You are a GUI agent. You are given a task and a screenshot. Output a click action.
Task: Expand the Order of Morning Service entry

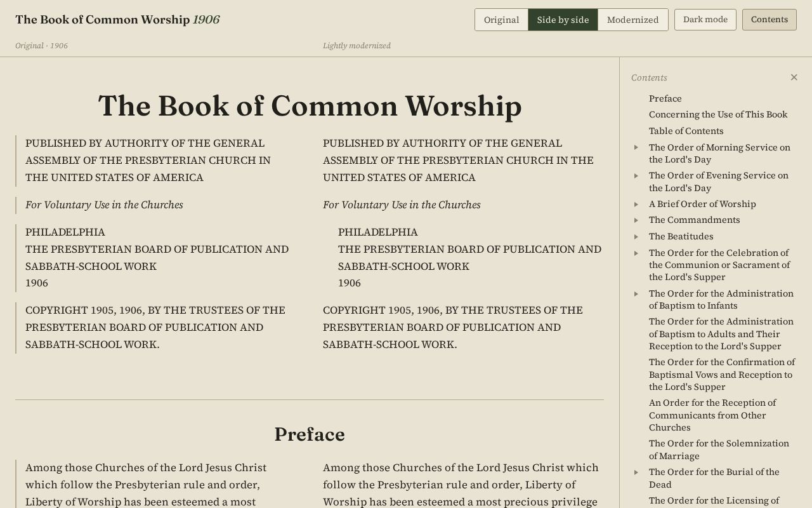pyautogui.click(x=636, y=147)
